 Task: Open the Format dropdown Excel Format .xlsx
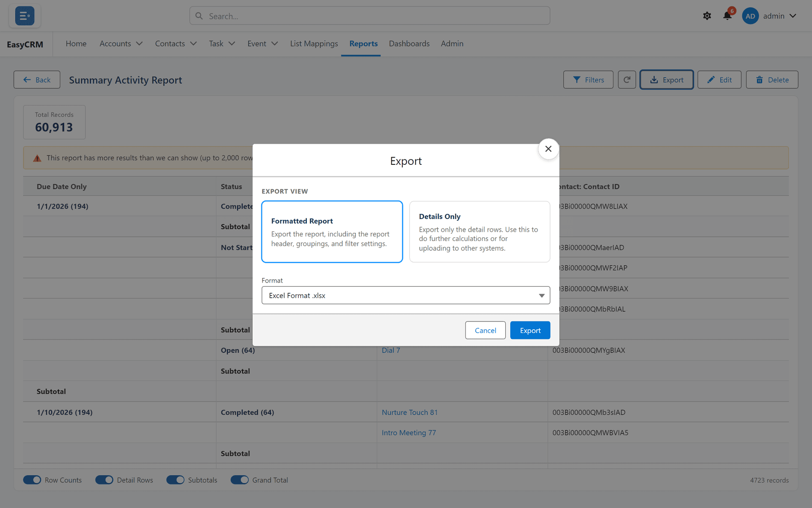coord(406,295)
